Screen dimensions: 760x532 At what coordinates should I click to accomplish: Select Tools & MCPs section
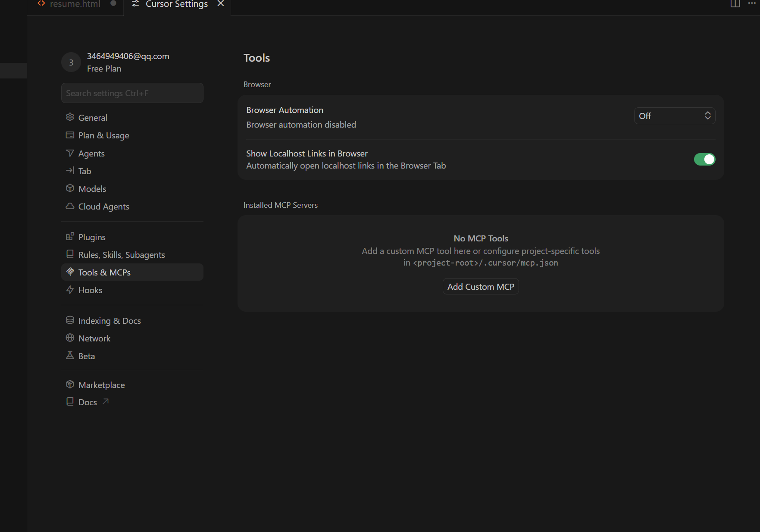(x=132, y=272)
